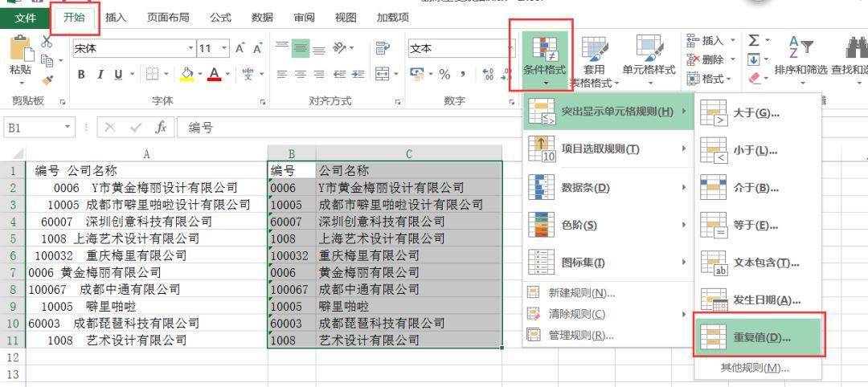Switch to the 插入 ribbon tab
Viewport: 868px width, 387px height.
pos(116,17)
